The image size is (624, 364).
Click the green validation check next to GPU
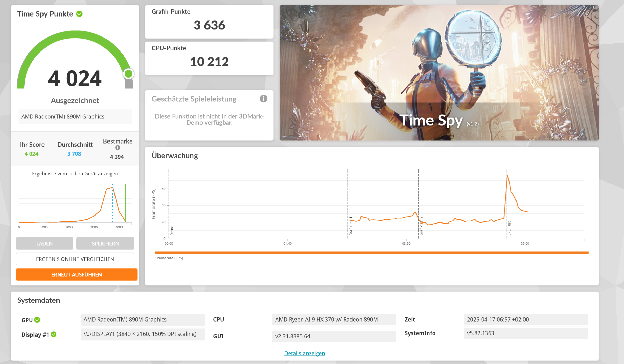(37, 320)
